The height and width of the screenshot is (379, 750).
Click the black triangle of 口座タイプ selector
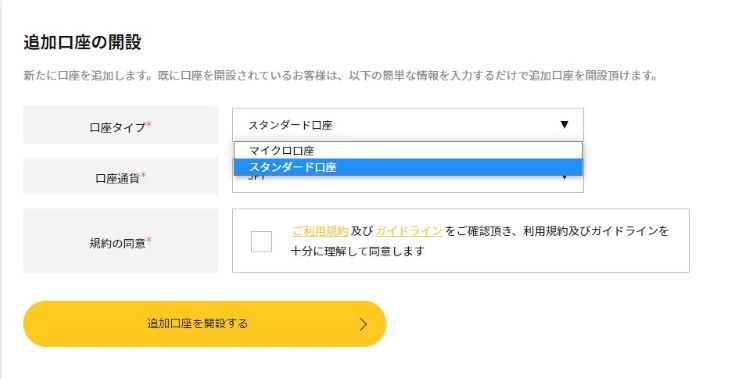tap(564, 124)
